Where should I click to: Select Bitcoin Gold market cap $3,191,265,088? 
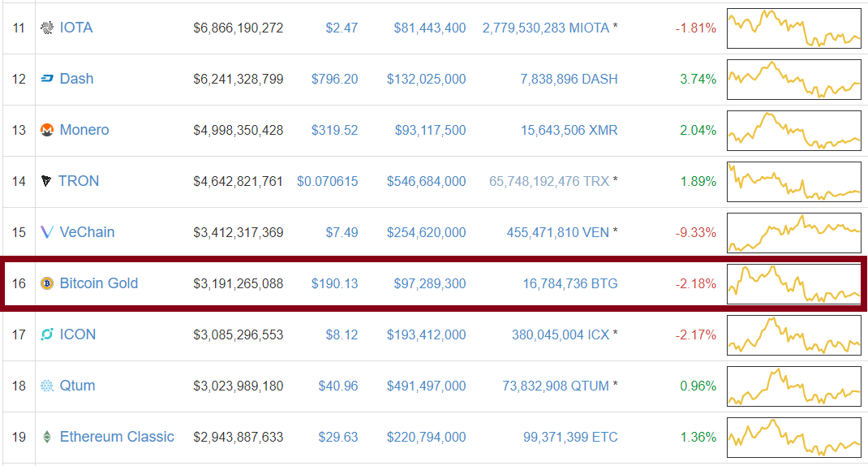238,283
